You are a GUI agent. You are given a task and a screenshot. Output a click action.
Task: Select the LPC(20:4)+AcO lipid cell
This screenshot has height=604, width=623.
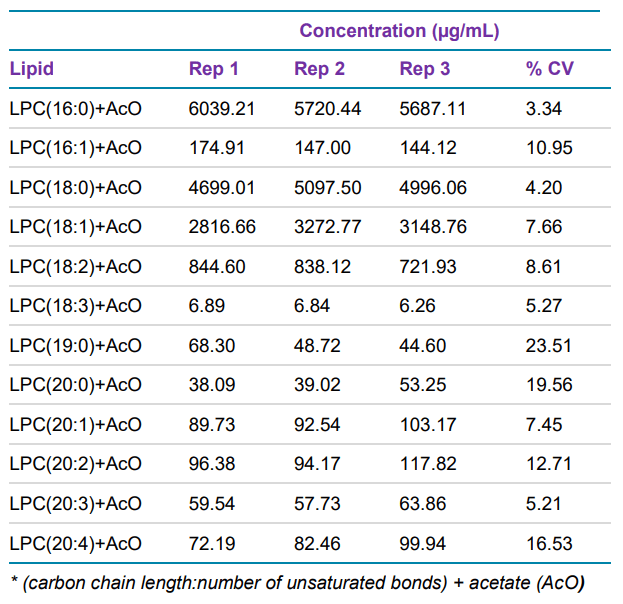coord(75,544)
